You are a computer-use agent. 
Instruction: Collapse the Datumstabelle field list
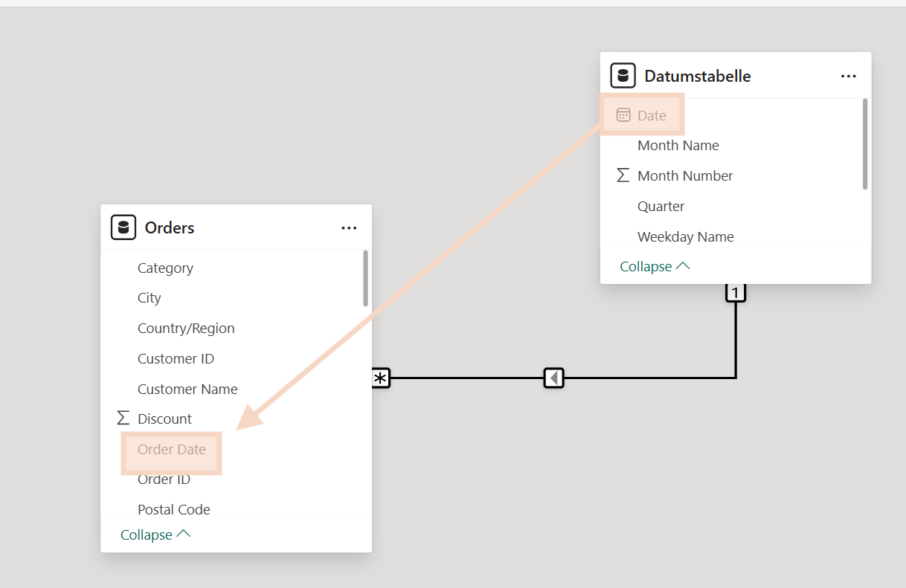tap(655, 266)
